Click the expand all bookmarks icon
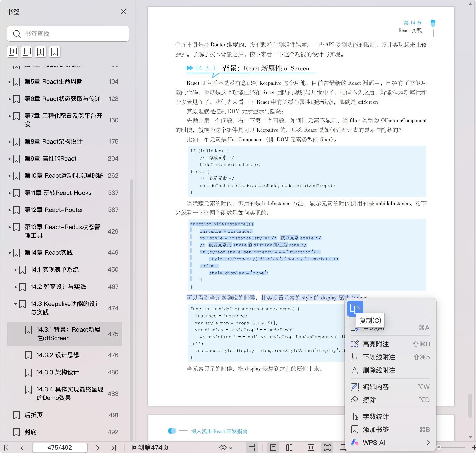The image size is (476, 453). tap(13, 52)
